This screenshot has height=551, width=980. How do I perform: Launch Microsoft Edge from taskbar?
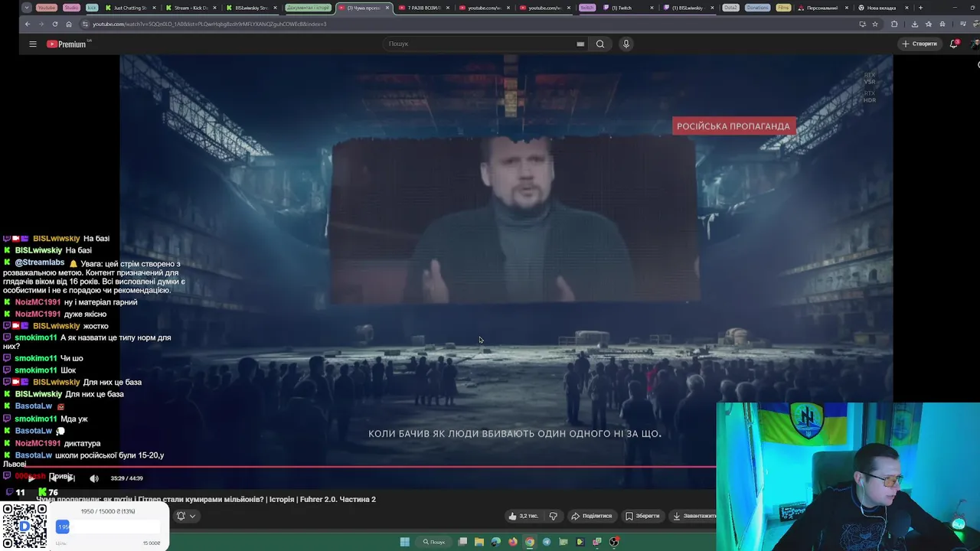496,542
